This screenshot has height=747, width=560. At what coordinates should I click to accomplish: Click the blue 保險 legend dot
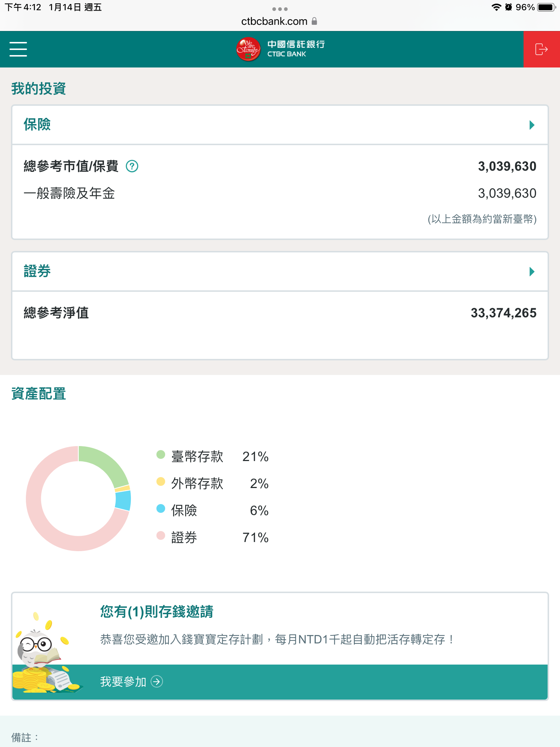pos(161,508)
